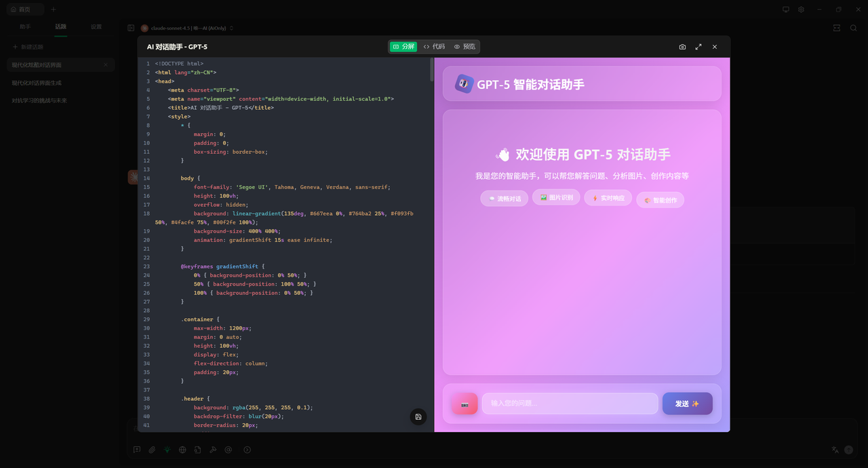Click the <!DOCTYPE html> code line
The image size is (868, 468).
pyautogui.click(x=179, y=64)
